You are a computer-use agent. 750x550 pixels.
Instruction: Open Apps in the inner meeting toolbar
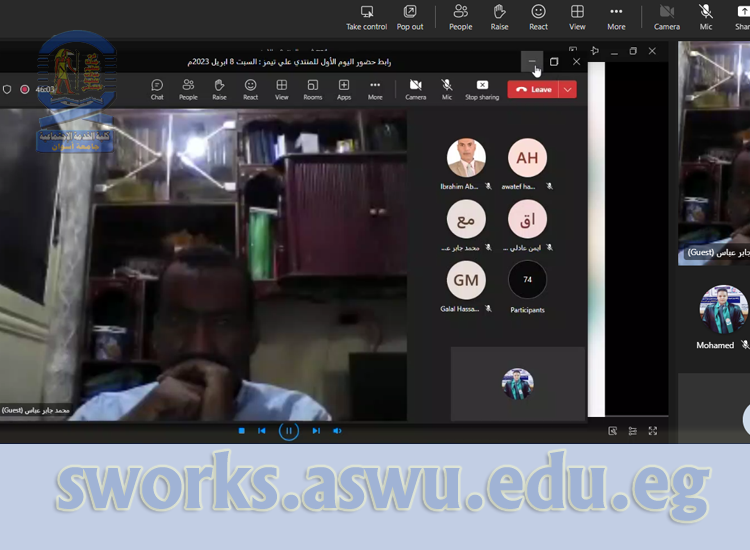[x=344, y=89]
